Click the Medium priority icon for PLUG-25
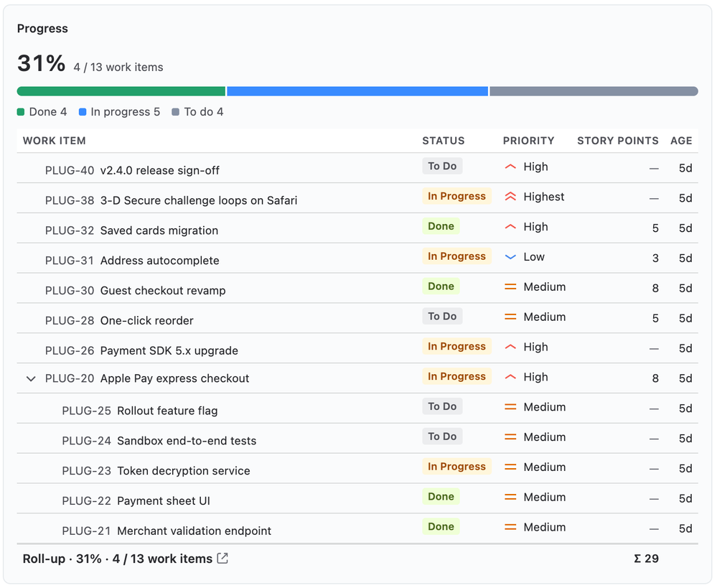The image size is (717, 588). [x=510, y=407]
